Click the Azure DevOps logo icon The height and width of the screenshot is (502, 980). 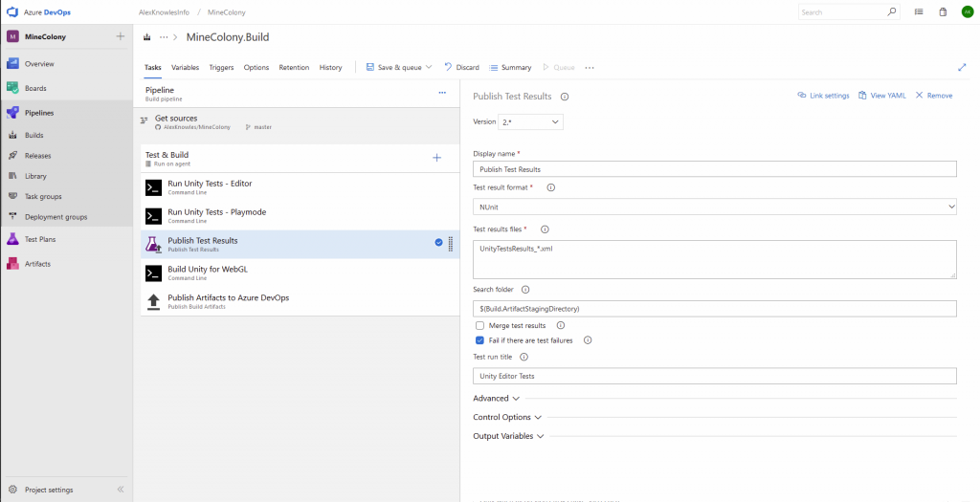coord(12,11)
